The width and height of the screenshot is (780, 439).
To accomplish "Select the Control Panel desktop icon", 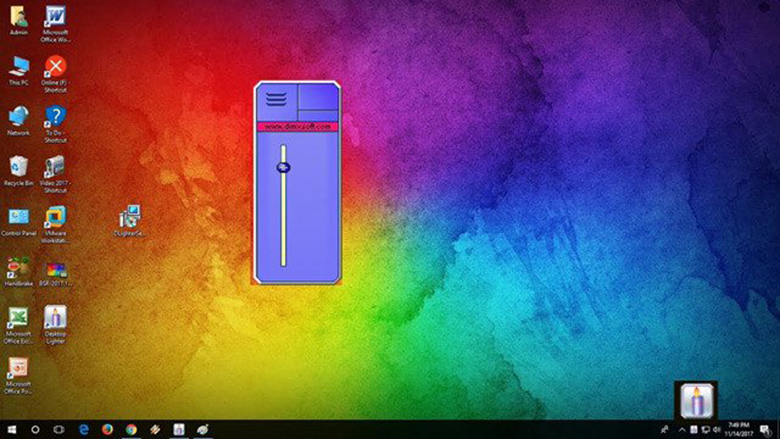I will click(18, 222).
